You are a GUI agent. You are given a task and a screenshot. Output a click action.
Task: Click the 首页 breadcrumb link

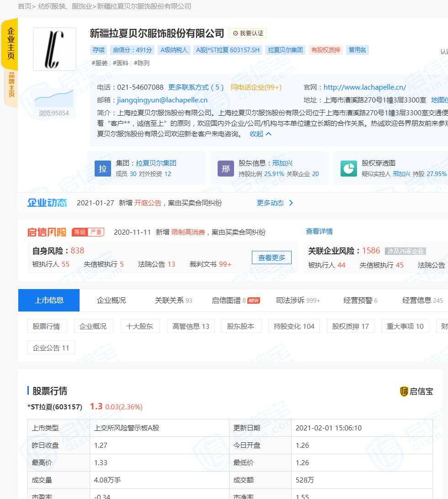pyautogui.click(x=25, y=6)
